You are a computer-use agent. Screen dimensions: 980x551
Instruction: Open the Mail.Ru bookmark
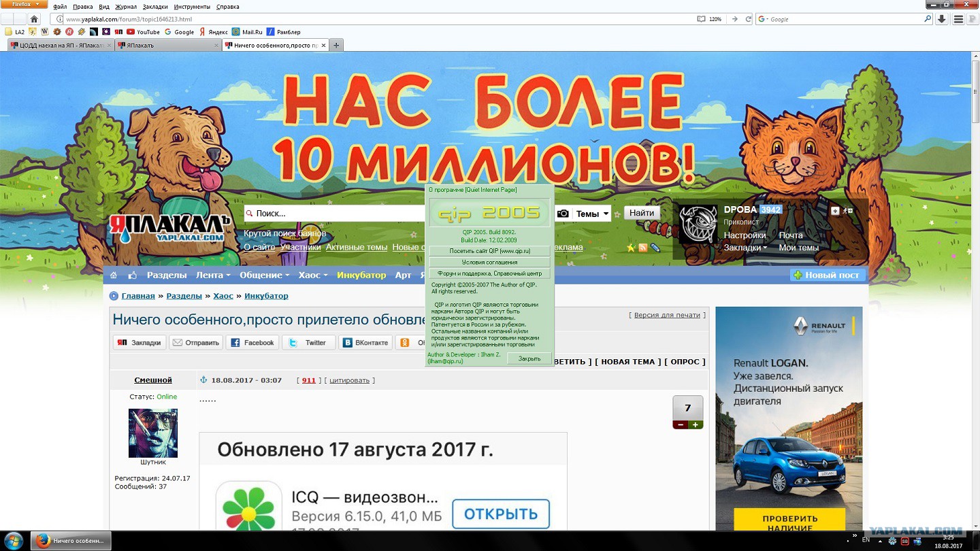click(x=247, y=32)
